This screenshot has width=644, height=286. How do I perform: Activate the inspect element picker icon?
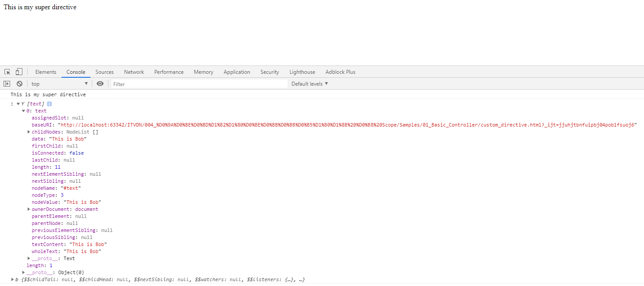click(x=7, y=72)
